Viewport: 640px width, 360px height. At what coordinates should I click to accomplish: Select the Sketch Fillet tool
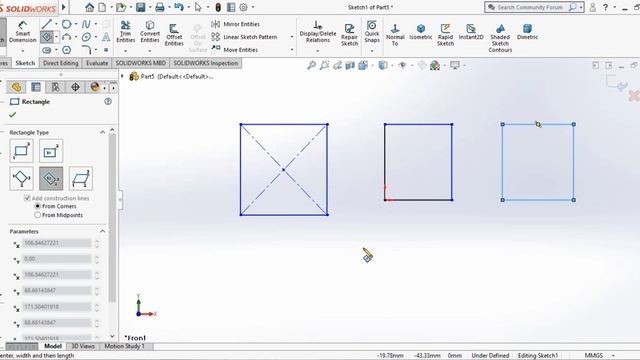[x=86, y=50]
